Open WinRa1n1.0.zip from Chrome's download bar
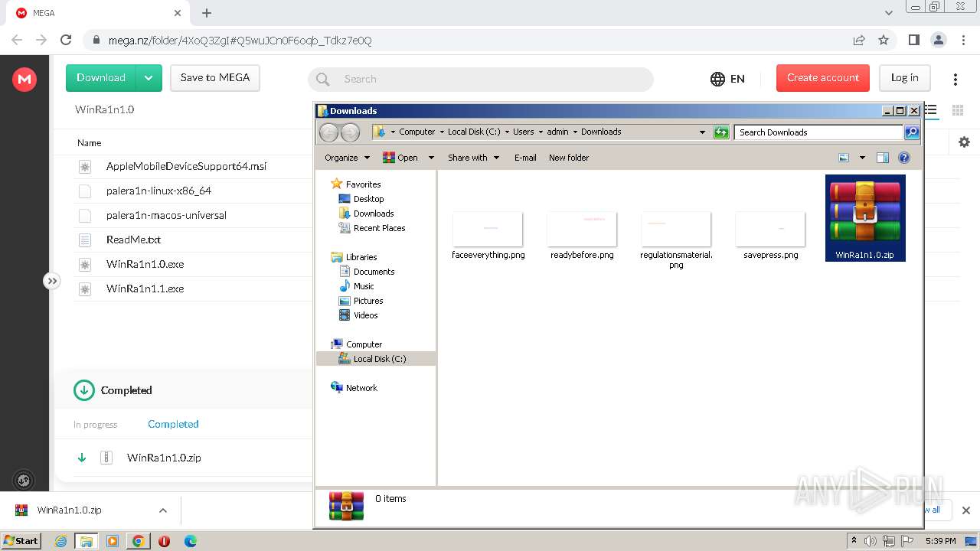The height and width of the screenshot is (551, 980). tap(69, 510)
